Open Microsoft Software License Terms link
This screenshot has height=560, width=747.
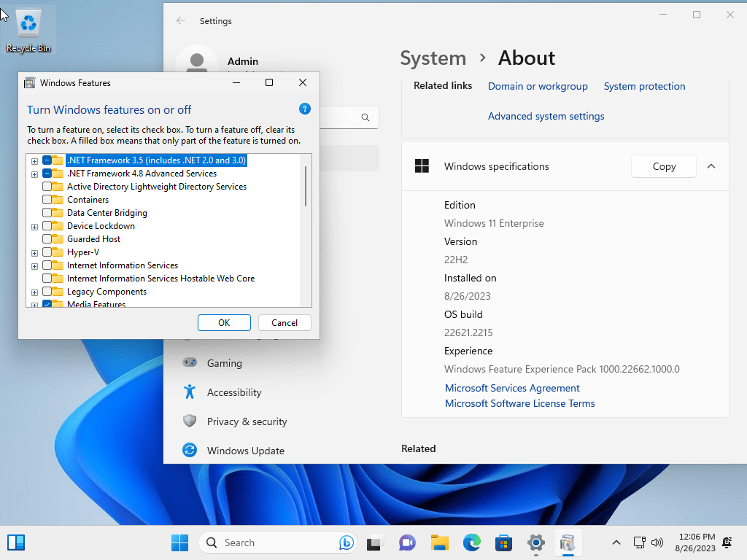(519, 403)
